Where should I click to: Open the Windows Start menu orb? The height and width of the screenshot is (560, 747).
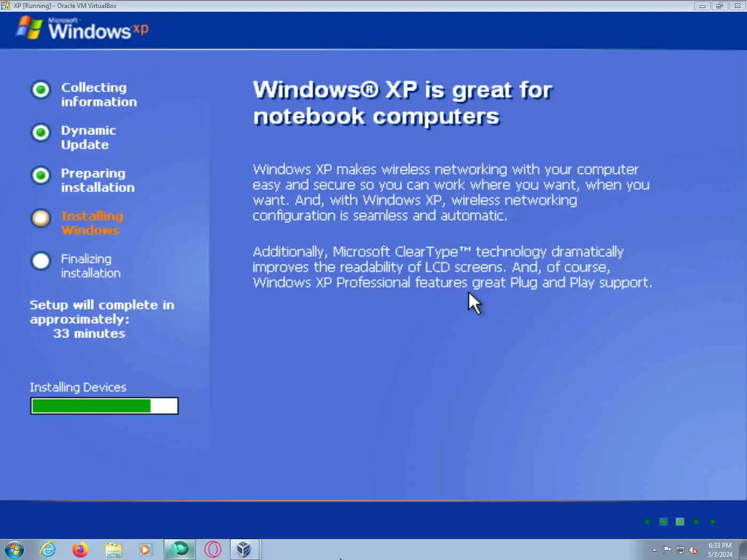coord(14,549)
